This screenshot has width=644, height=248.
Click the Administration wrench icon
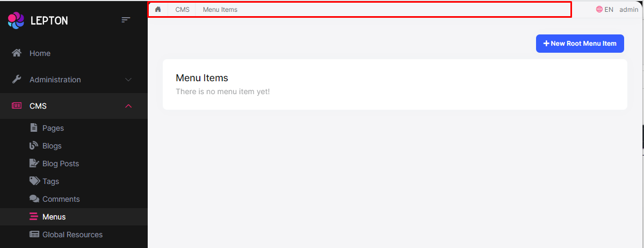17,79
